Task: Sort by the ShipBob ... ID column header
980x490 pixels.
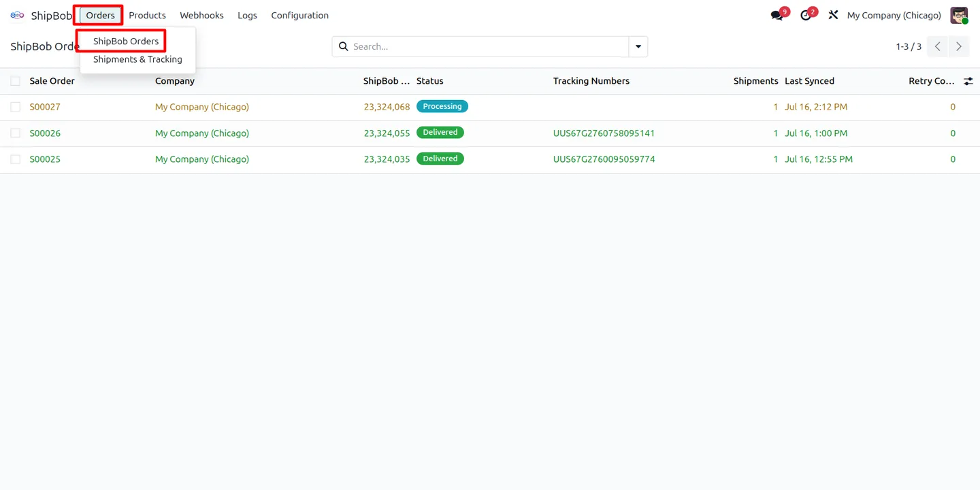Action: 387,81
